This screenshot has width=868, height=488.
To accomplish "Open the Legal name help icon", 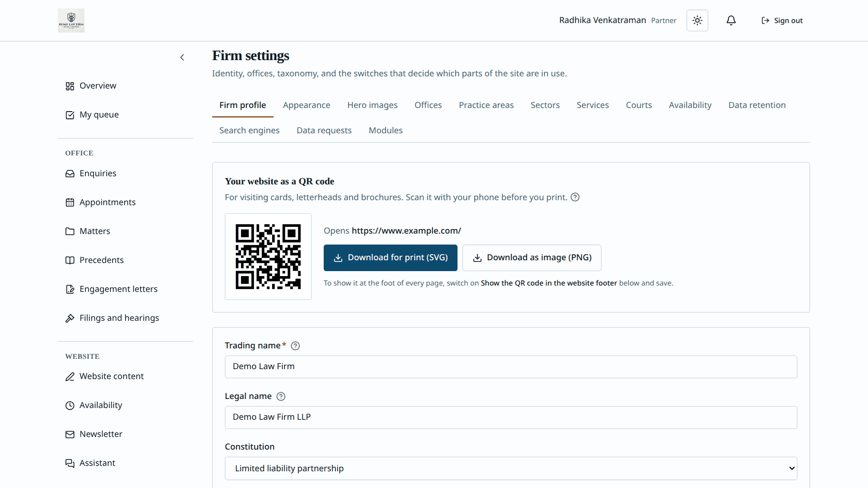I will [281, 396].
